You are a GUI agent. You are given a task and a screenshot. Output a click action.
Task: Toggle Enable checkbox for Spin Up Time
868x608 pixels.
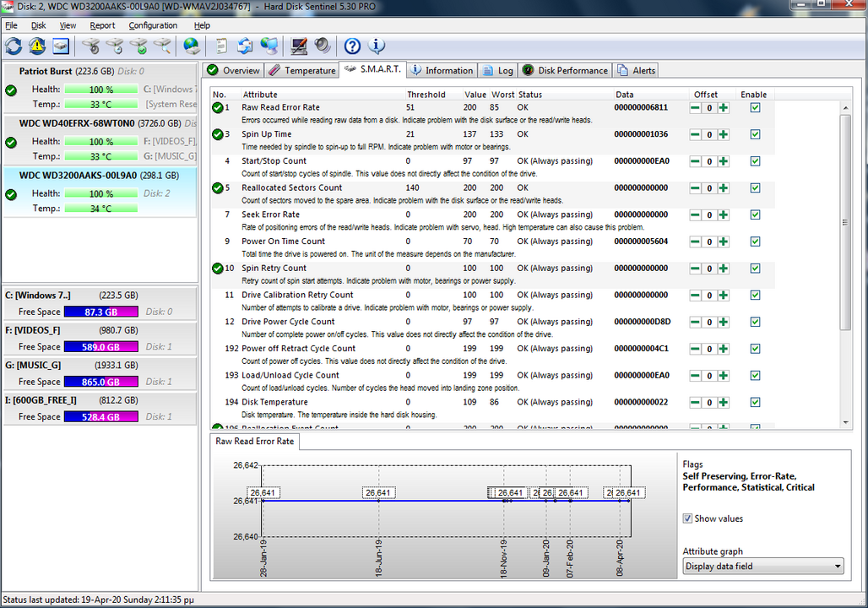tap(755, 134)
